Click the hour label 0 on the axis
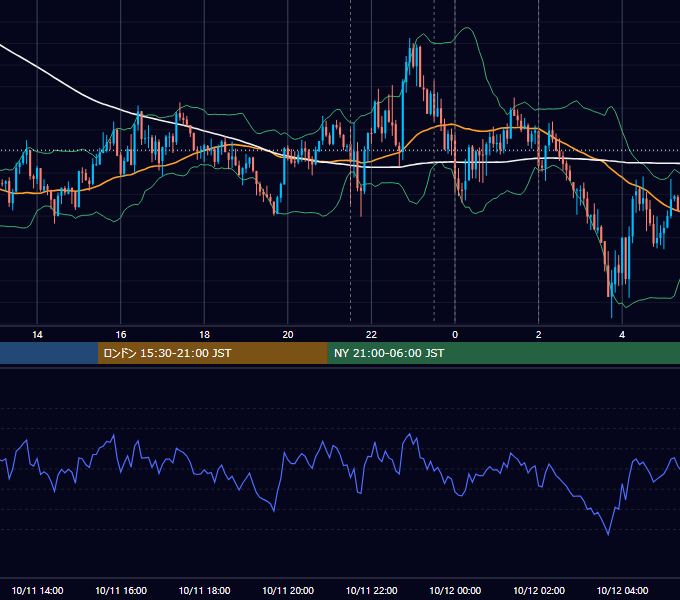 point(455,335)
